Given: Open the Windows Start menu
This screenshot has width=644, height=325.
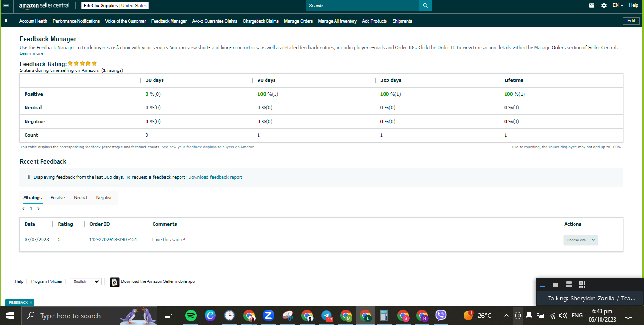Looking at the screenshot, I should pyautogui.click(x=10, y=316).
